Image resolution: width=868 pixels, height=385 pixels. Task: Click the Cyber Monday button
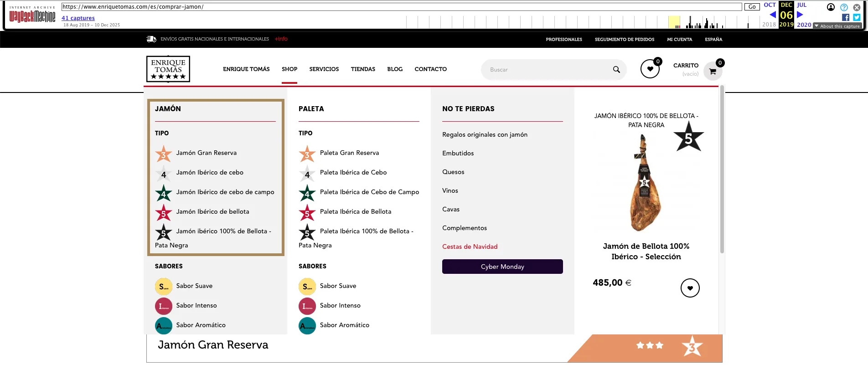tap(502, 267)
